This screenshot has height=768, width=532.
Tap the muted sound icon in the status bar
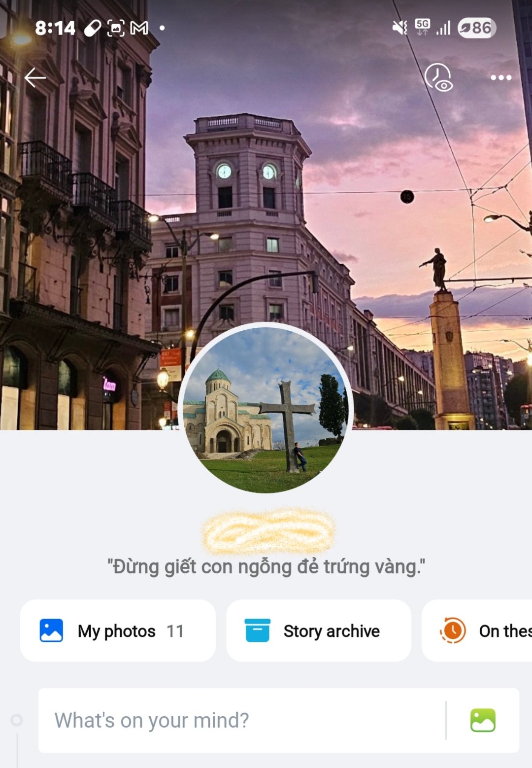[399, 28]
